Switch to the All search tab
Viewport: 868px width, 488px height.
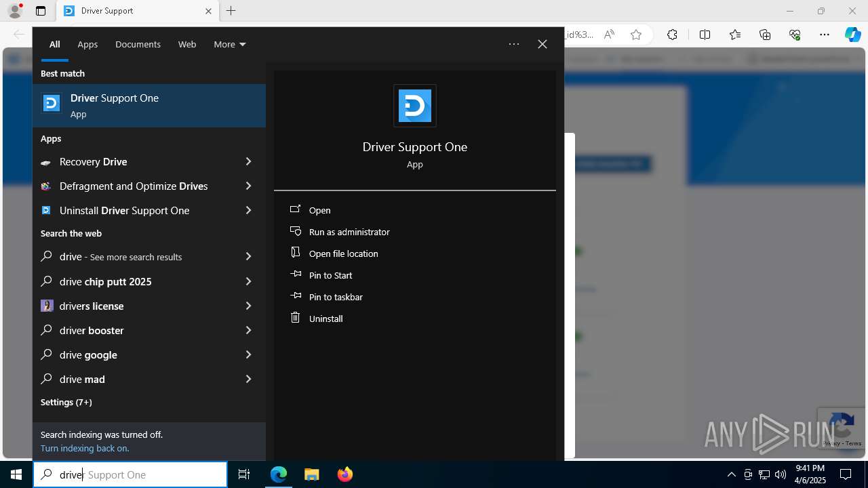[55, 44]
